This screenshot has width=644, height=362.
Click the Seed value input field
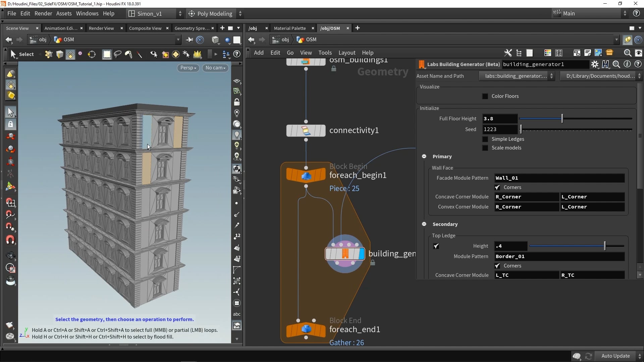[500, 129]
